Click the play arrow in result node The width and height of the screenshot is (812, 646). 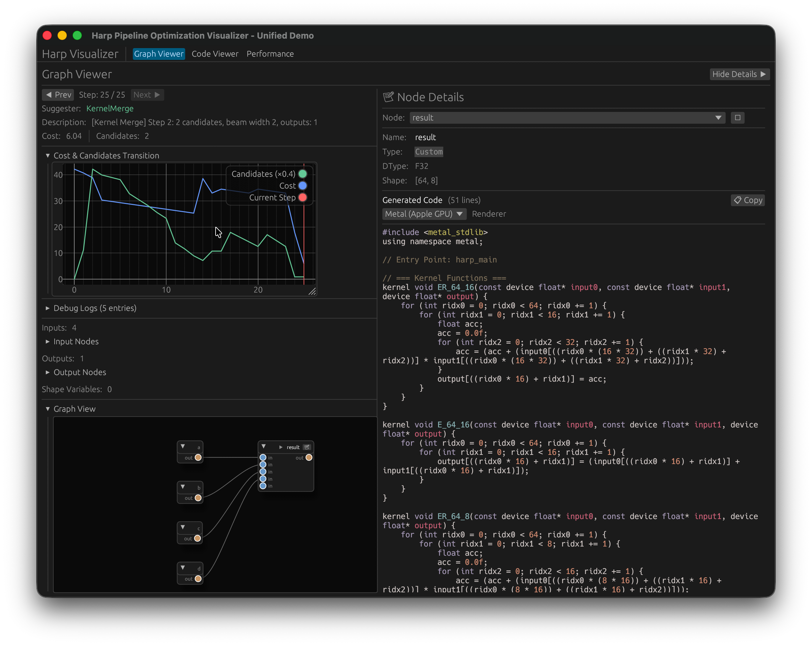(281, 447)
